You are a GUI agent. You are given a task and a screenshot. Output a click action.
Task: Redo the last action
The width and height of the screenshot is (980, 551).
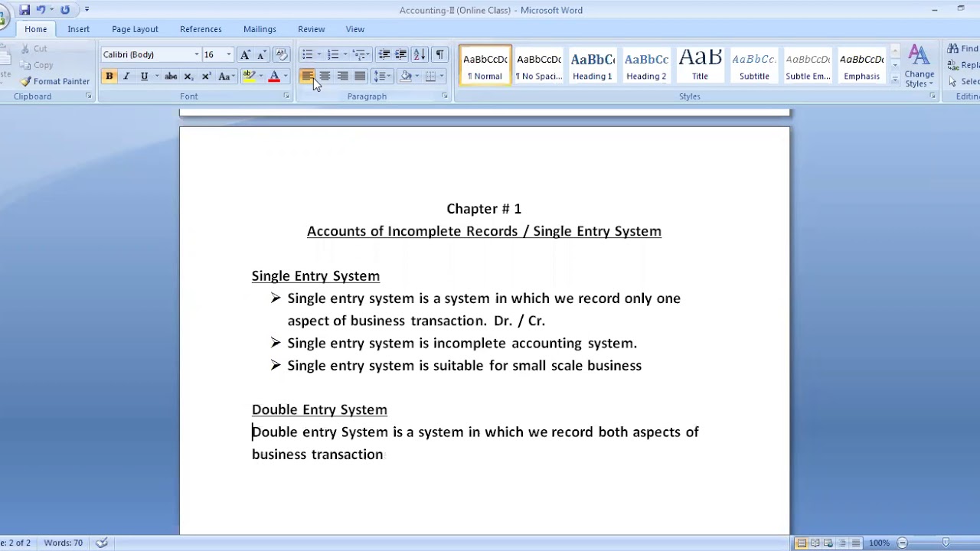65,10
